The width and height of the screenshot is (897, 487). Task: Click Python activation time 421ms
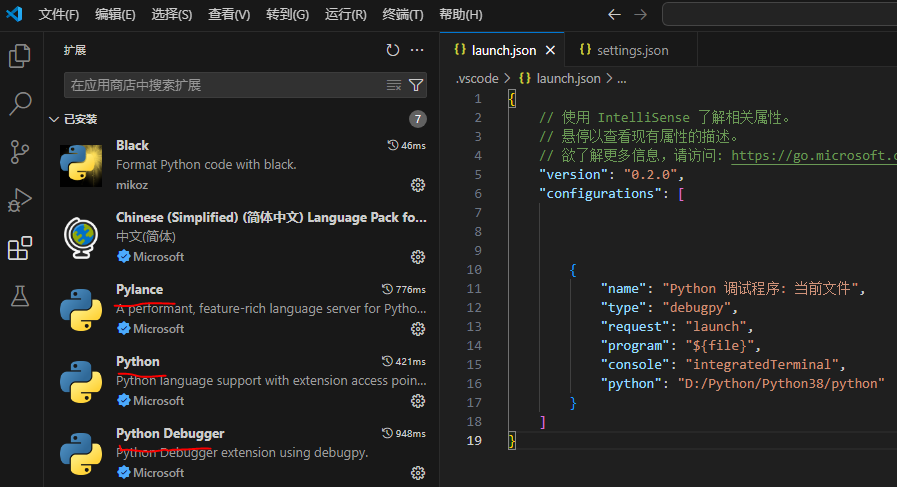click(x=404, y=362)
